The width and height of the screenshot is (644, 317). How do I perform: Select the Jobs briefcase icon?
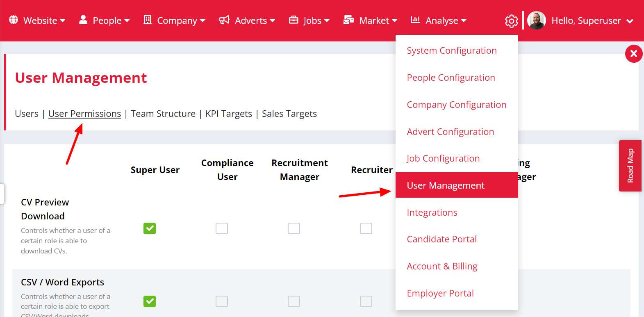pyautogui.click(x=294, y=20)
